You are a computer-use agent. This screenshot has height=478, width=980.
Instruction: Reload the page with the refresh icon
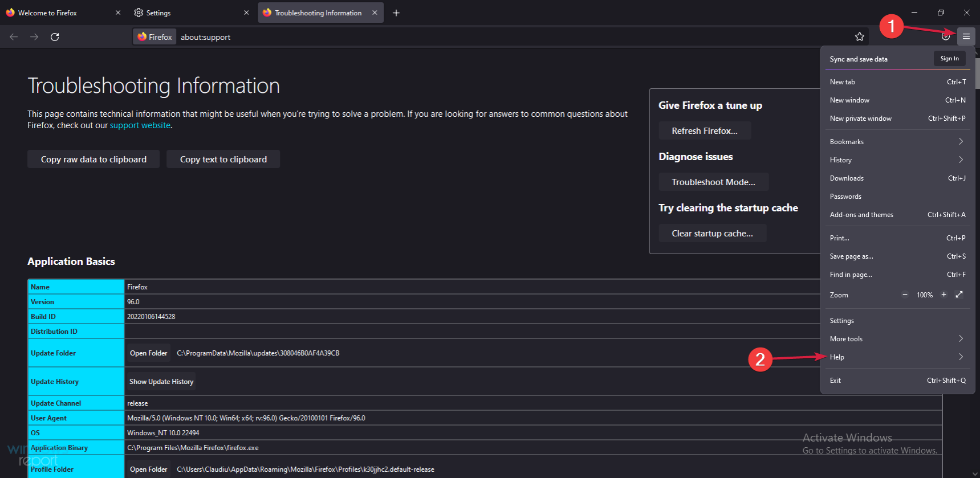coord(55,37)
